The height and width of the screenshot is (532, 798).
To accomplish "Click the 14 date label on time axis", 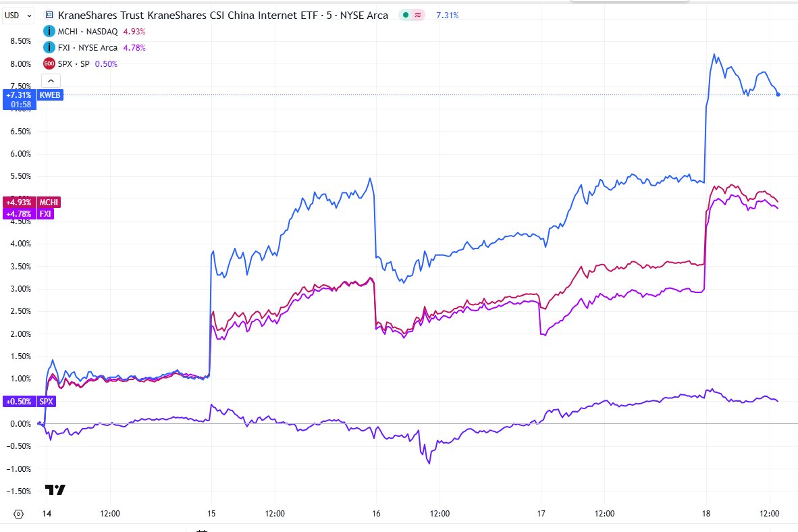I will coord(47,513).
